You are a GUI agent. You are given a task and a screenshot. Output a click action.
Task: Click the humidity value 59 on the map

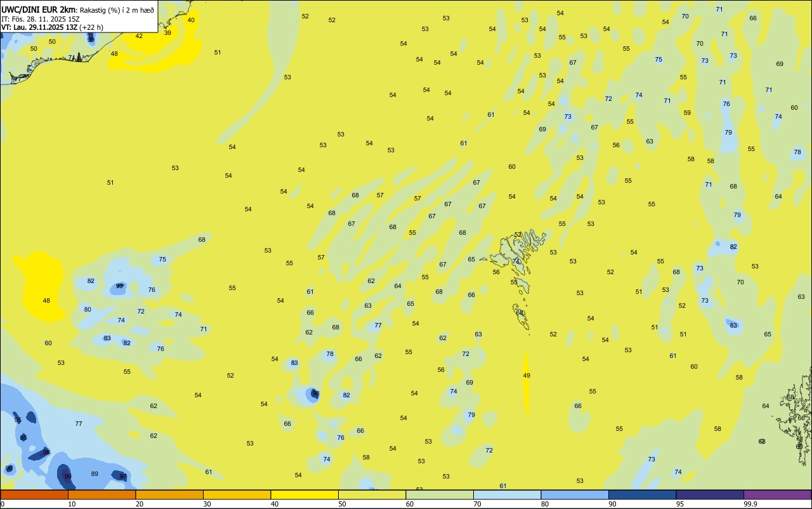tap(687, 113)
